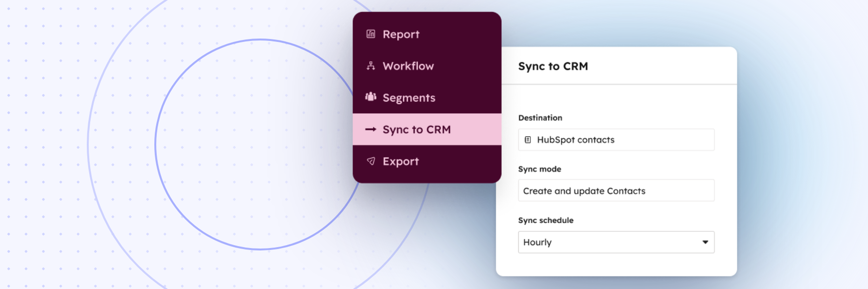Click the Export paper-plane icon

click(371, 161)
